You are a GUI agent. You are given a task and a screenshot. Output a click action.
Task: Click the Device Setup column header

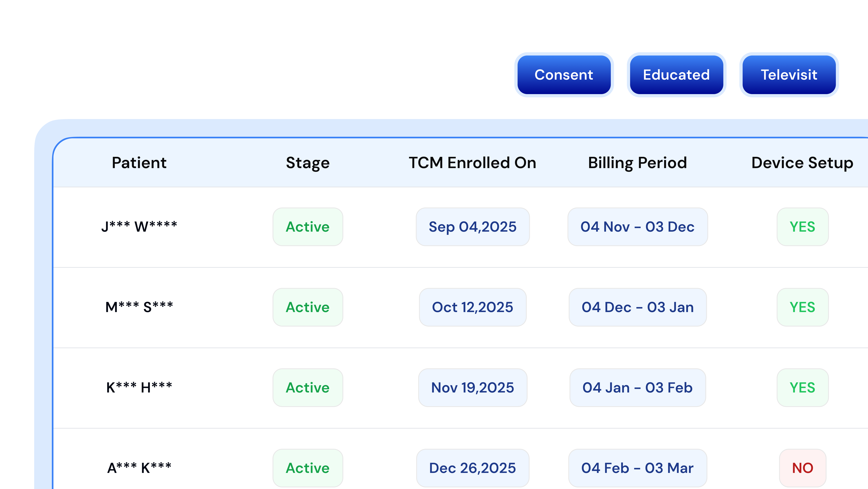(802, 163)
